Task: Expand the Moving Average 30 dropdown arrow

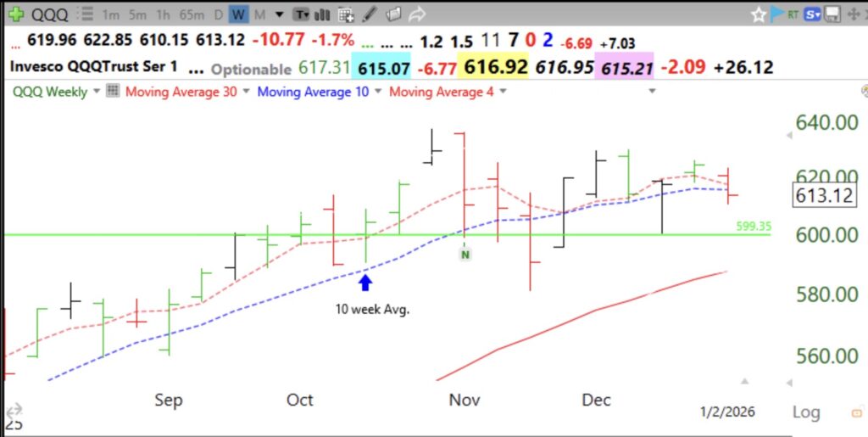Action: [246, 92]
